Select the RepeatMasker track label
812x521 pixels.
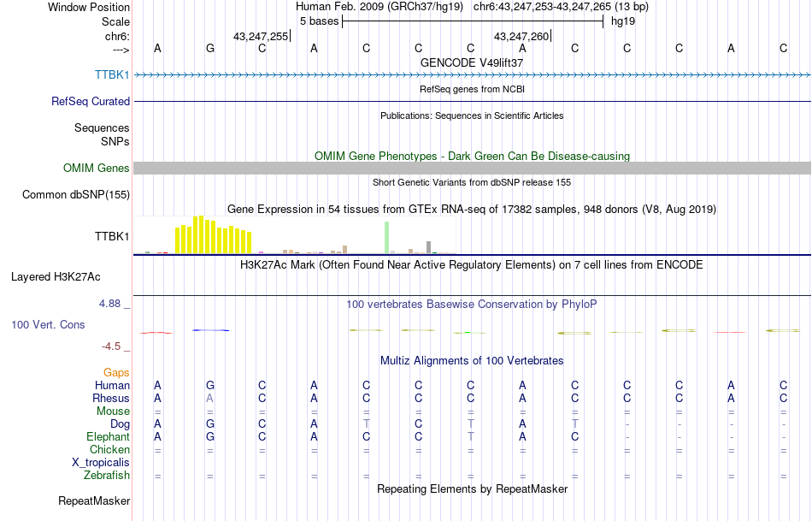coord(94,500)
